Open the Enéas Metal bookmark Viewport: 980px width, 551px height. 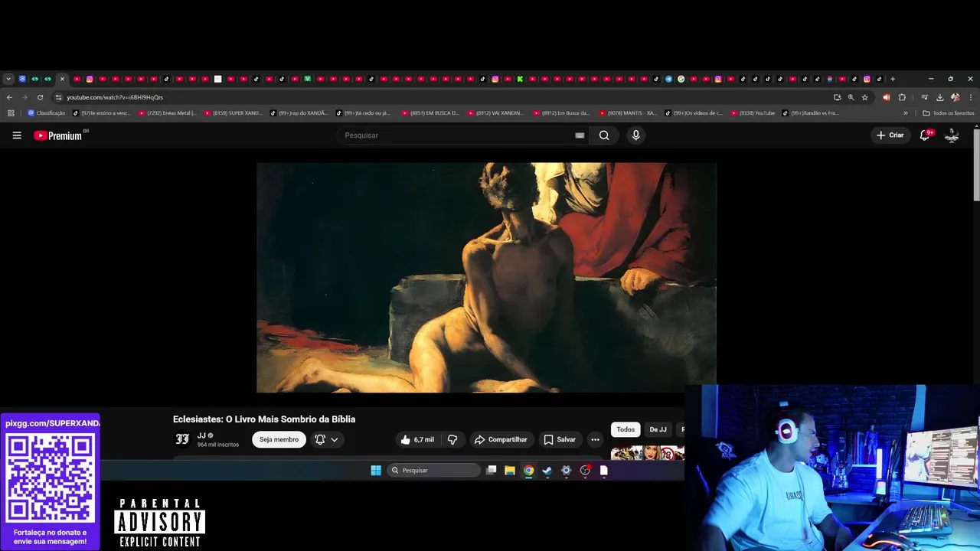point(168,113)
